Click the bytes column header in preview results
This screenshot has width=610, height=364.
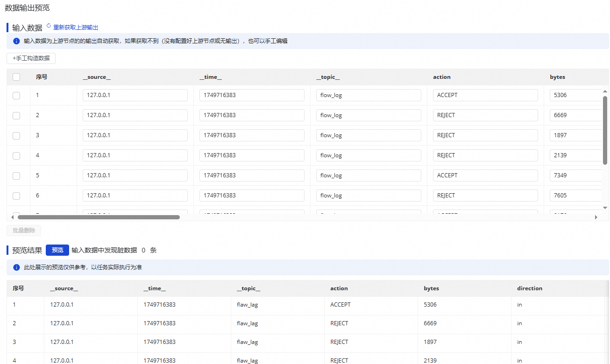(x=432, y=288)
